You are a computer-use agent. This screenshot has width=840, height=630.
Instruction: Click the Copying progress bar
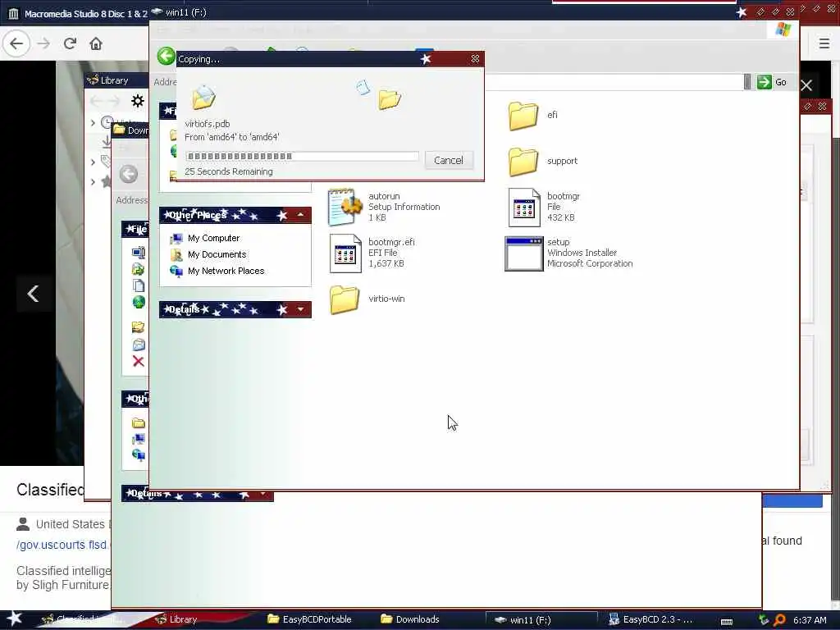tap(302, 156)
